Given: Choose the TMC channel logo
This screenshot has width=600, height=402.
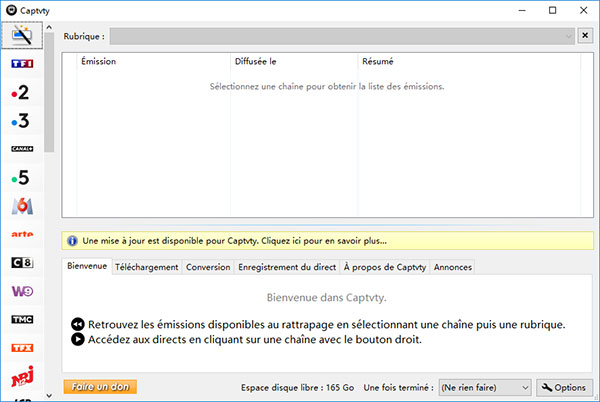Looking at the screenshot, I should [x=22, y=319].
